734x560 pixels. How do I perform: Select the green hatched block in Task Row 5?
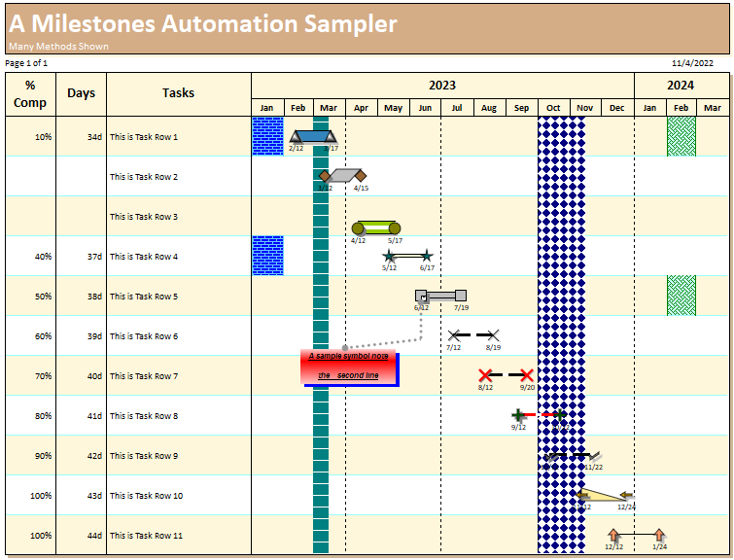pyautogui.click(x=681, y=296)
